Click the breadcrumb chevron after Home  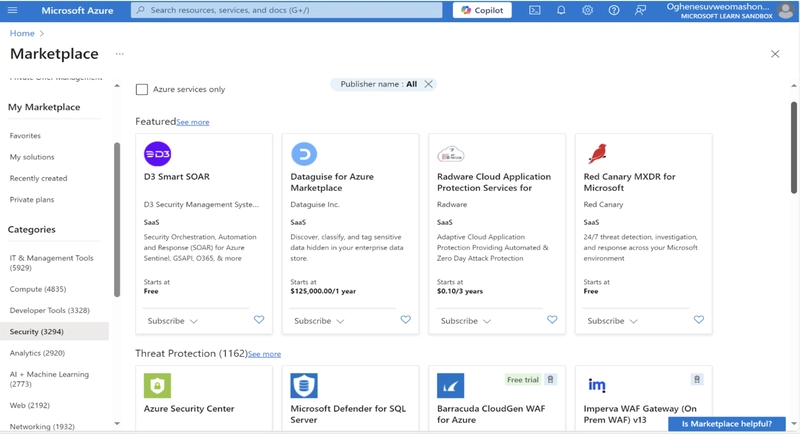click(x=42, y=33)
